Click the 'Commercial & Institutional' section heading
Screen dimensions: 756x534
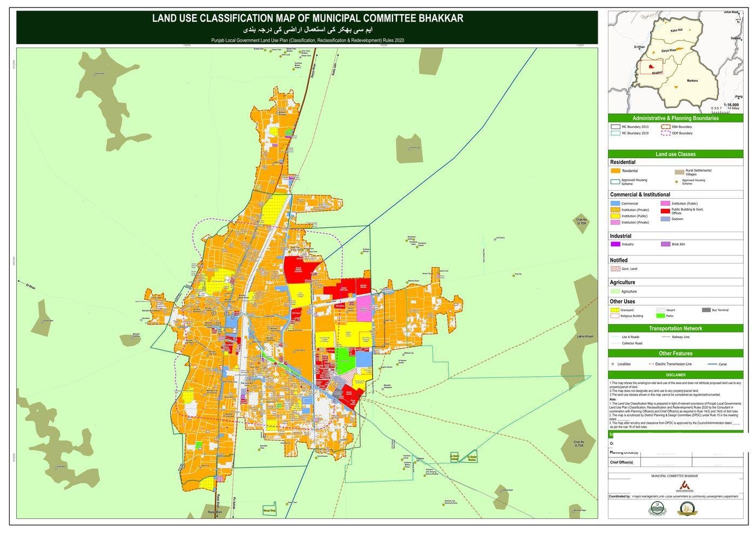coord(640,194)
